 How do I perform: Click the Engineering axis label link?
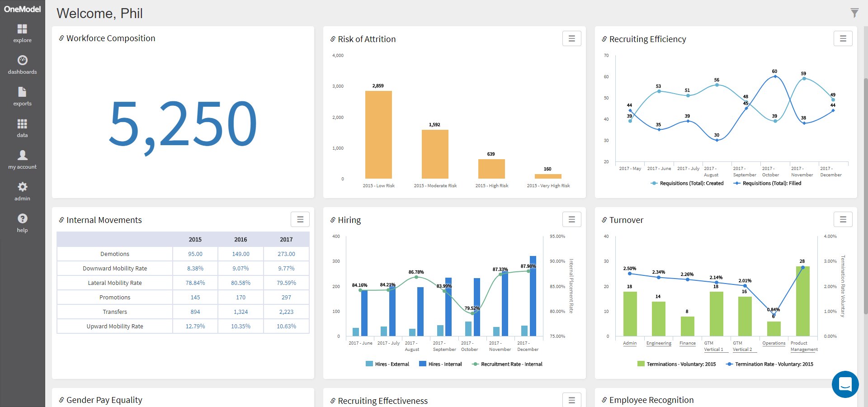tap(659, 343)
